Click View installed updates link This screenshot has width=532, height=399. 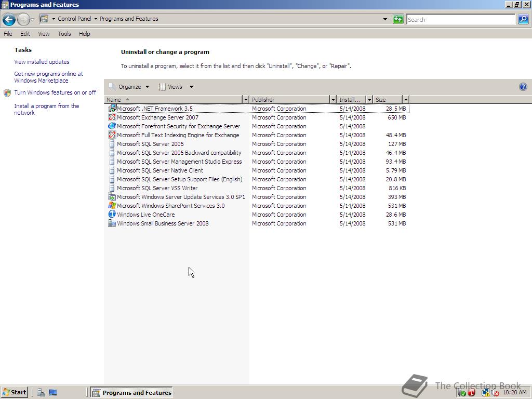[x=42, y=62]
